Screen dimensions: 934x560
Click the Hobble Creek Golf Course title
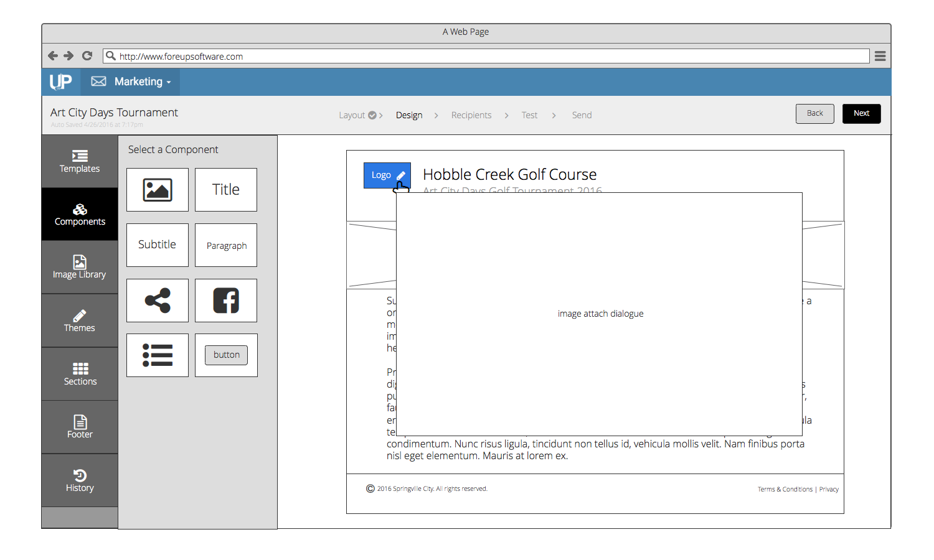pos(509,174)
